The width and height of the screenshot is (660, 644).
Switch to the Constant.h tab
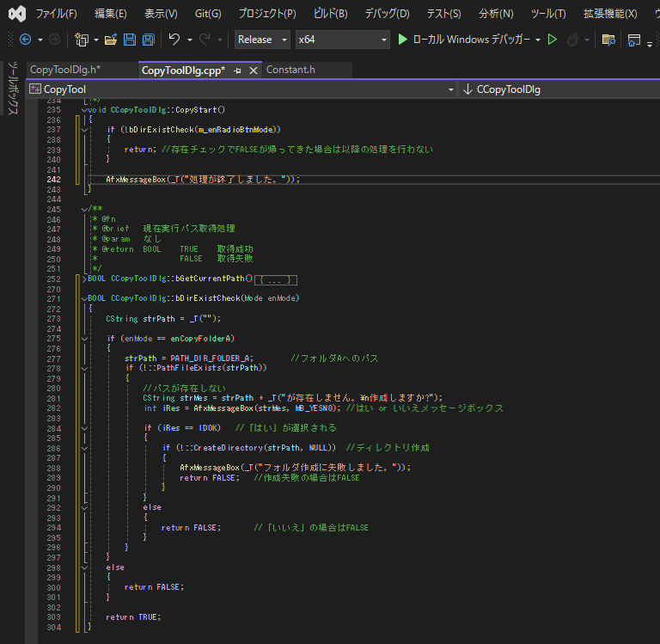[291, 71]
